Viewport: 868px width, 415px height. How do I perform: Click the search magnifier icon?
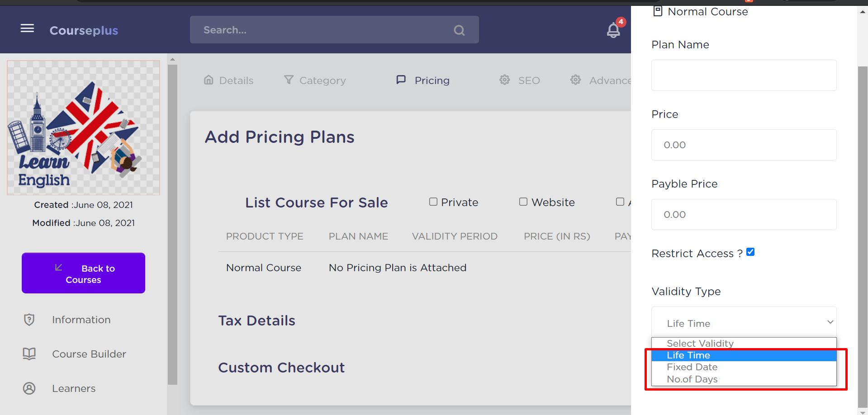click(x=459, y=30)
